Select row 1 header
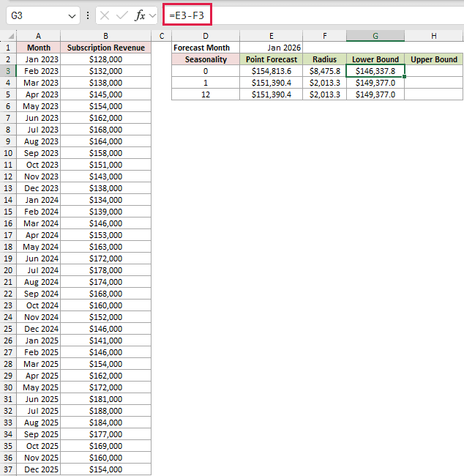 pos(8,48)
